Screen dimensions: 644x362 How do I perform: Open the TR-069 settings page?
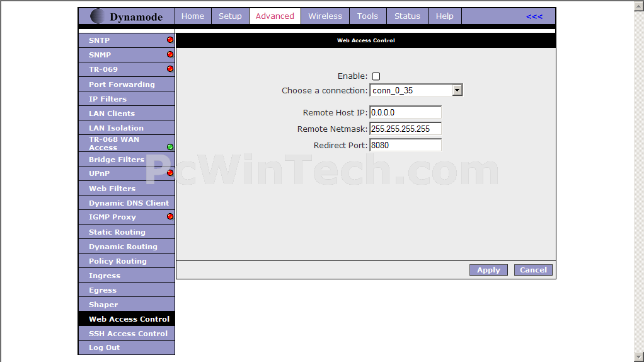pyautogui.click(x=127, y=69)
